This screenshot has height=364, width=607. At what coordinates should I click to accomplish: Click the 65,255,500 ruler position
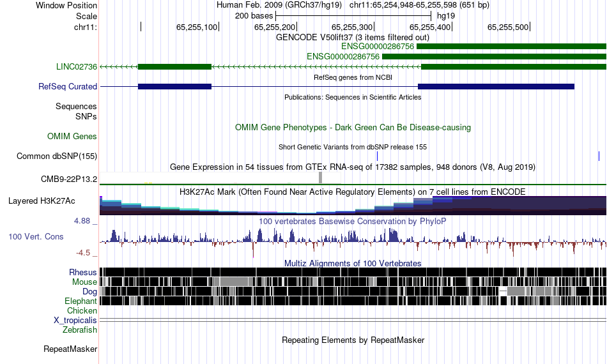pos(508,27)
